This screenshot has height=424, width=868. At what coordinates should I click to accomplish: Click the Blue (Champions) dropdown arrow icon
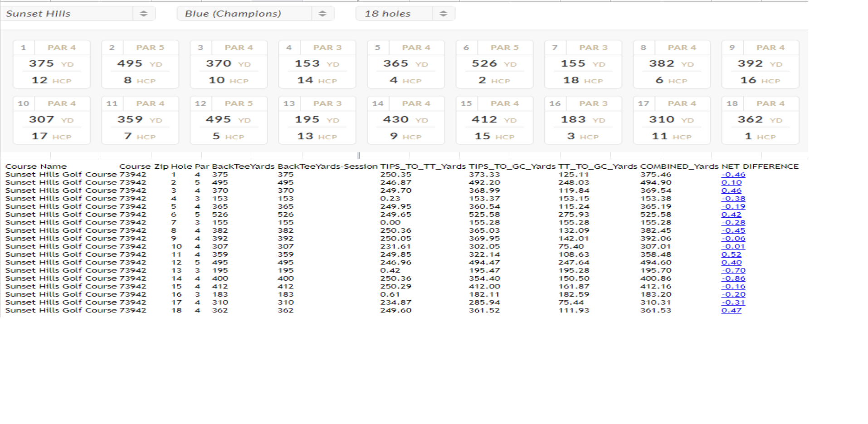click(x=322, y=14)
